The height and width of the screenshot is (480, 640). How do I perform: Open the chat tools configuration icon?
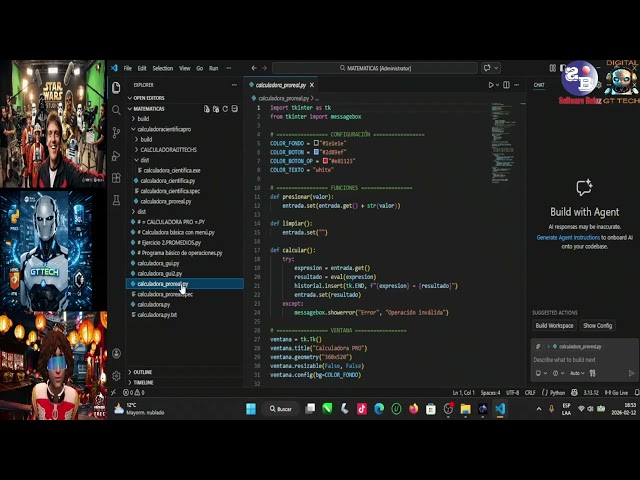(x=592, y=373)
